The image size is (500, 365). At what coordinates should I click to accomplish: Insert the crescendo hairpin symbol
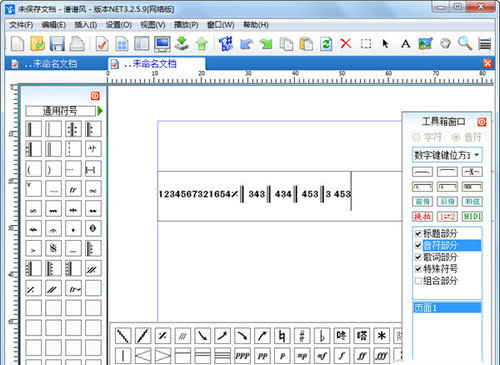tap(143, 356)
